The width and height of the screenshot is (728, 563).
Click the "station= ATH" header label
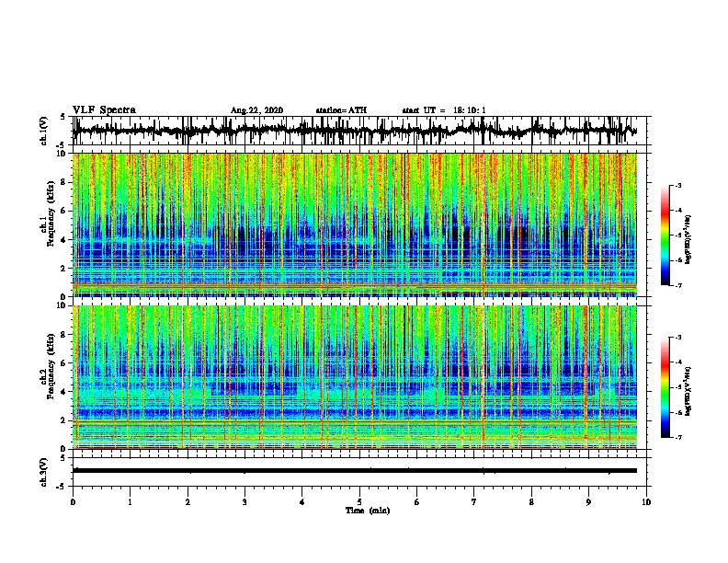point(341,110)
